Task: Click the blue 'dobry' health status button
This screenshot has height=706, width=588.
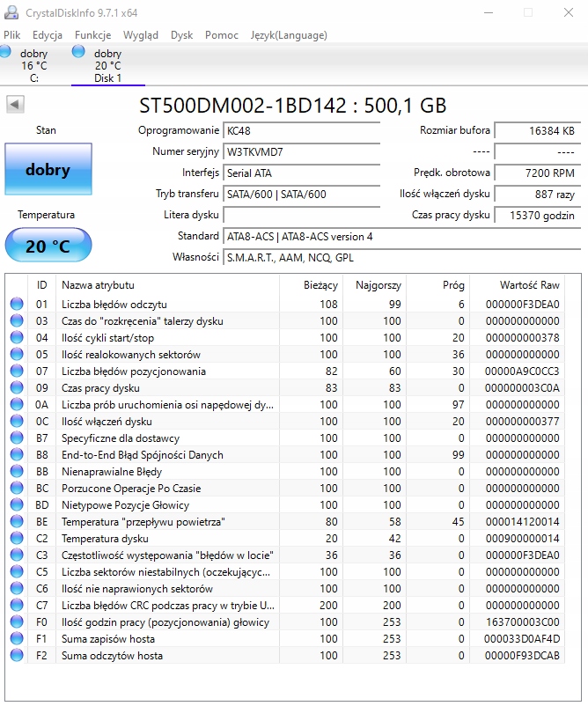Action: point(48,170)
